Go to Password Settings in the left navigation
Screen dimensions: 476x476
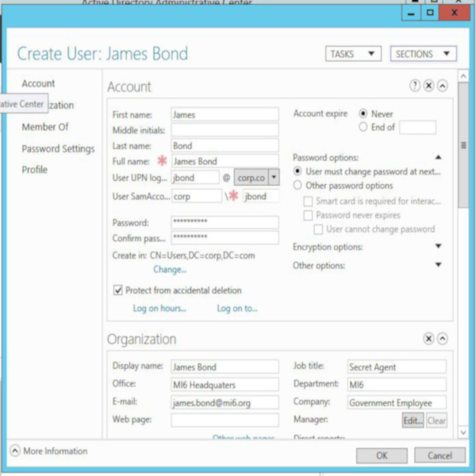pos(58,149)
